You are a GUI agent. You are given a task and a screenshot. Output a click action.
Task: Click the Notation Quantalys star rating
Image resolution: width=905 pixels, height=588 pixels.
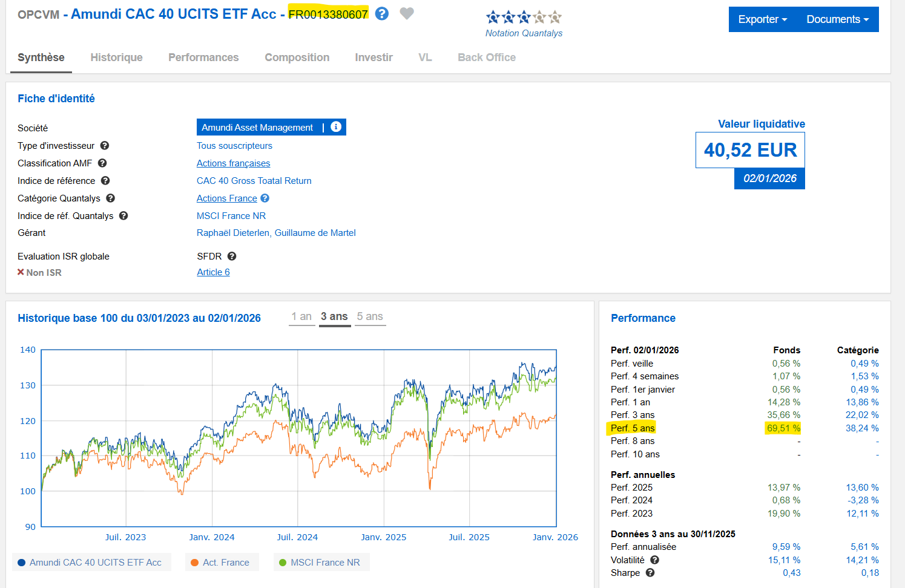point(524,18)
